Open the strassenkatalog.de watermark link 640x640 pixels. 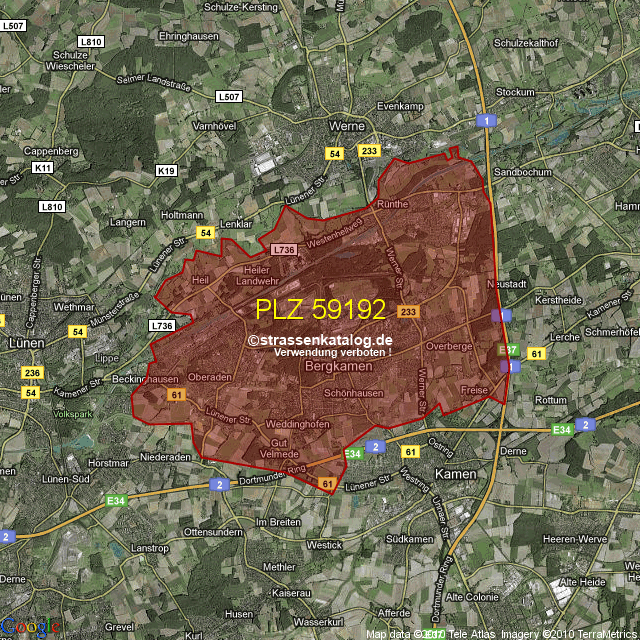pyautogui.click(x=319, y=340)
